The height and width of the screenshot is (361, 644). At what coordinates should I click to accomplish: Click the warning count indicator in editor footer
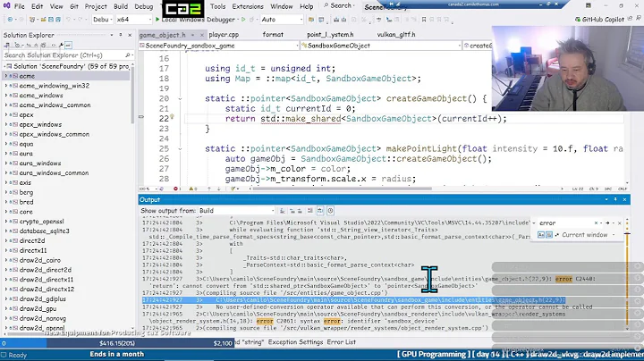pyautogui.click(x=192, y=189)
